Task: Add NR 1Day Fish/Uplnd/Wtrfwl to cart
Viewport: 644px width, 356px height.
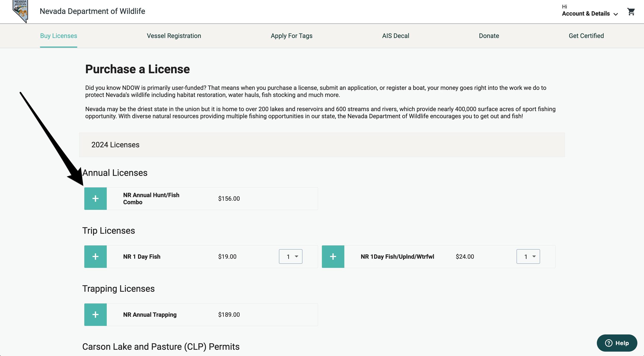Action: coord(333,256)
